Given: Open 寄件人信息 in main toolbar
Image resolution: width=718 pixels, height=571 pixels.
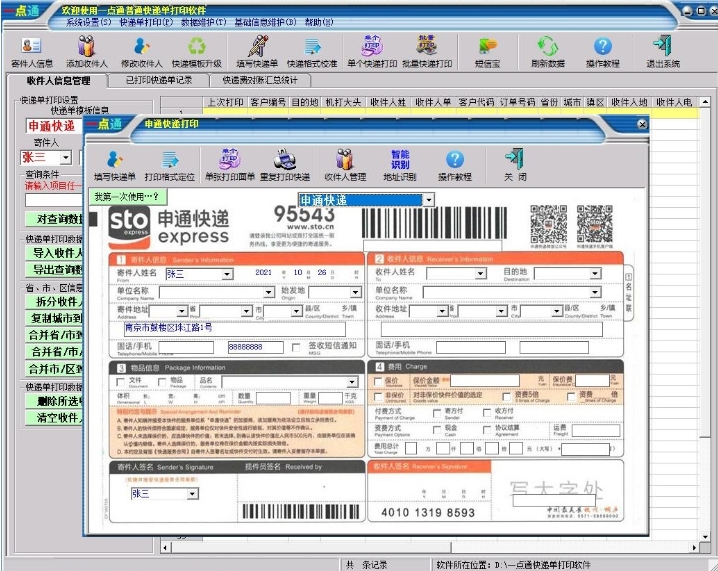Looking at the screenshot, I should point(32,52).
